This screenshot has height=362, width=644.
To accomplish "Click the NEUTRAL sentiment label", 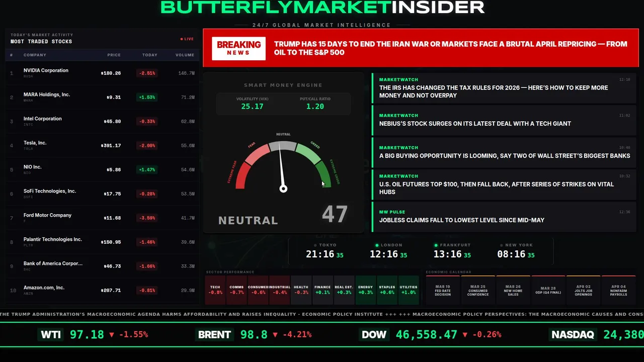I will (x=248, y=220).
